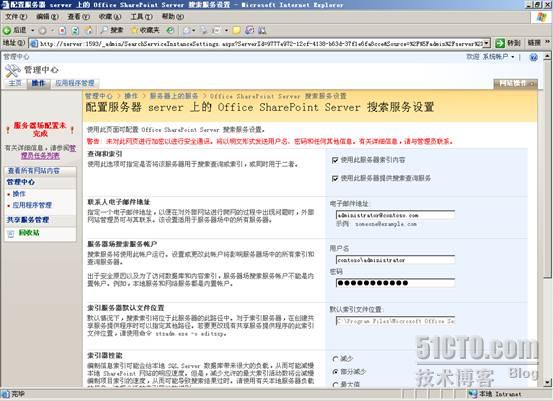553x401 pixels.
Task: Open the Back history dropdown arrow
Action: [x=32, y=30]
